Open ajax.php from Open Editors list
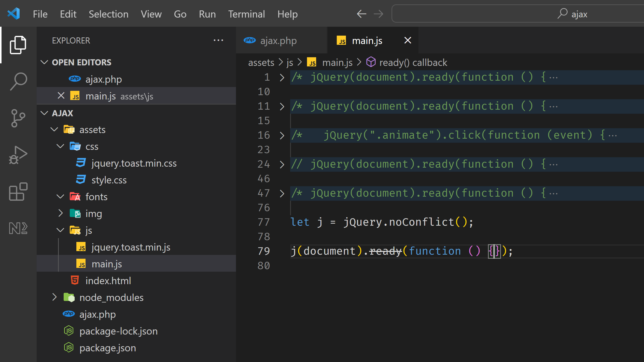This screenshot has width=644, height=362. pyautogui.click(x=136, y=79)
